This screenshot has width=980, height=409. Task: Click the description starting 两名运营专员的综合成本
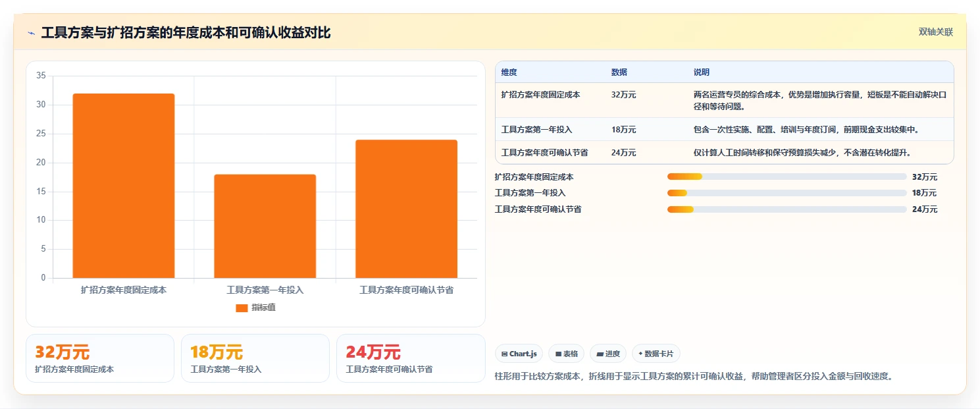coord(819,101)
